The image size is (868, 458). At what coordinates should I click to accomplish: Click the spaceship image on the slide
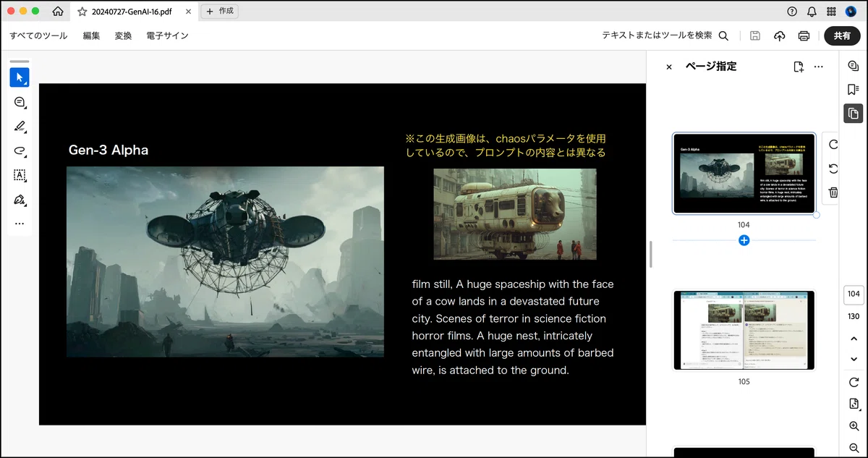point(225,262)
